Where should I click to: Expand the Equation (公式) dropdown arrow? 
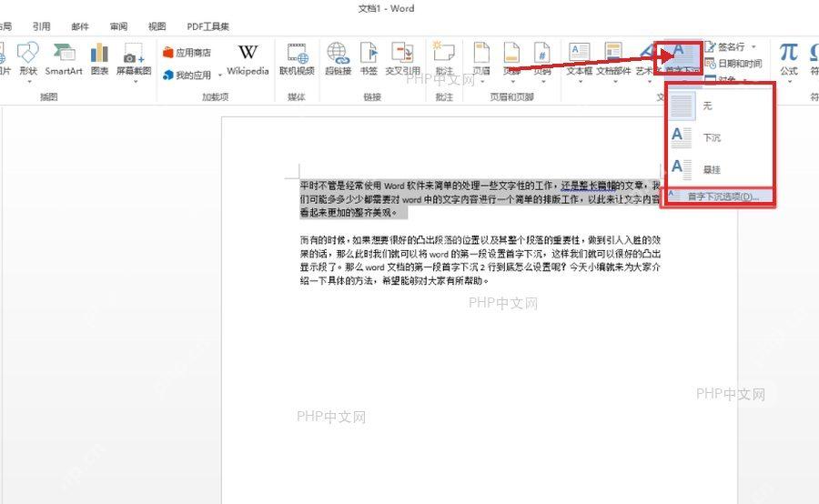point(789,82)
